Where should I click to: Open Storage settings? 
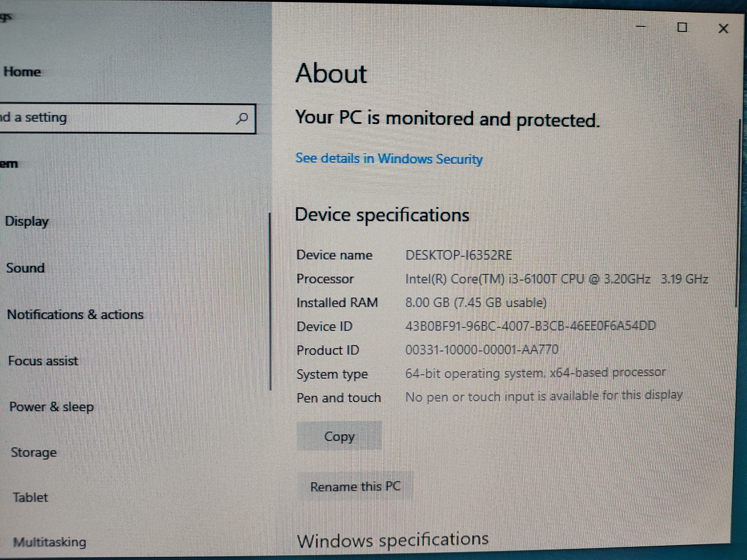coord(34,452)
